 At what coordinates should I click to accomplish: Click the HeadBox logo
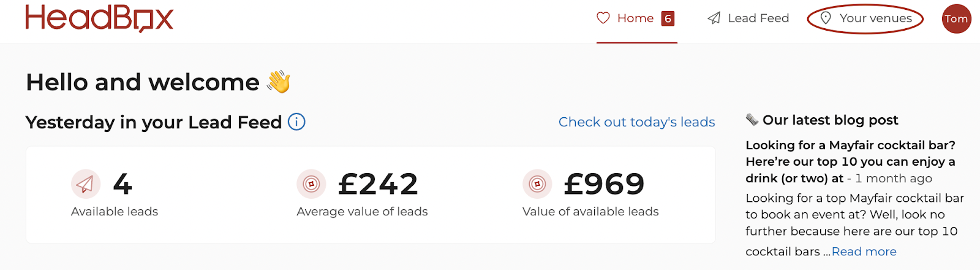tap(99, 18)
